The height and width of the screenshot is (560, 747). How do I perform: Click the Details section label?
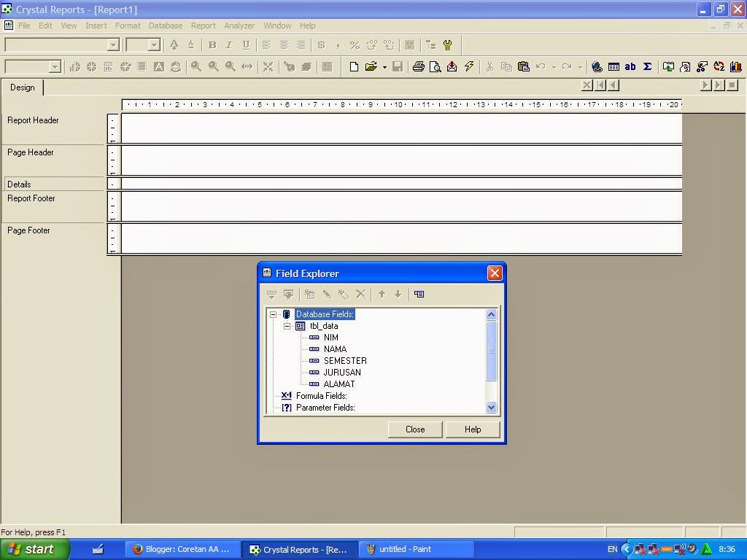coord(19,184)
